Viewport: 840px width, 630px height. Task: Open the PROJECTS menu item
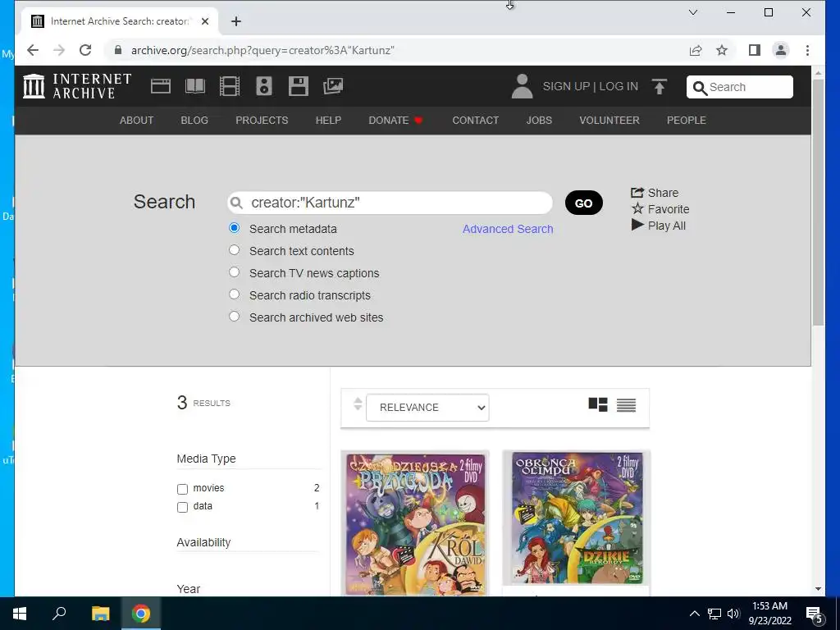(x=262, y=121)
